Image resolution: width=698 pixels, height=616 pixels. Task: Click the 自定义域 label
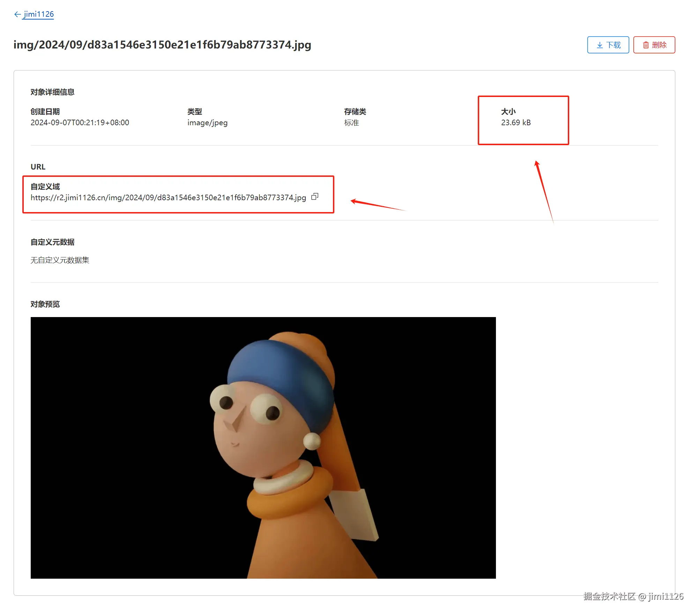[x=45, y=187]
